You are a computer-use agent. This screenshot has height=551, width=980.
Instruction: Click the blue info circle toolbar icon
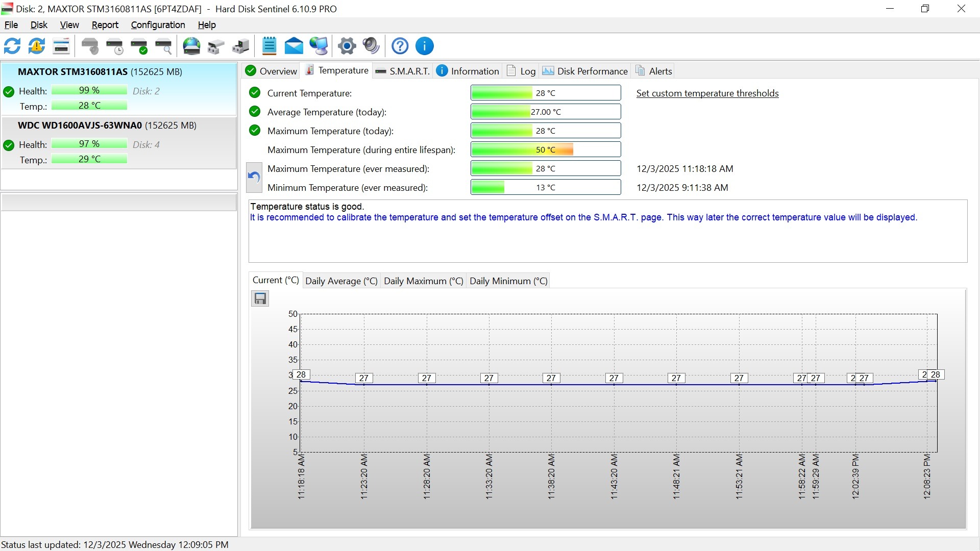(424, 46)
